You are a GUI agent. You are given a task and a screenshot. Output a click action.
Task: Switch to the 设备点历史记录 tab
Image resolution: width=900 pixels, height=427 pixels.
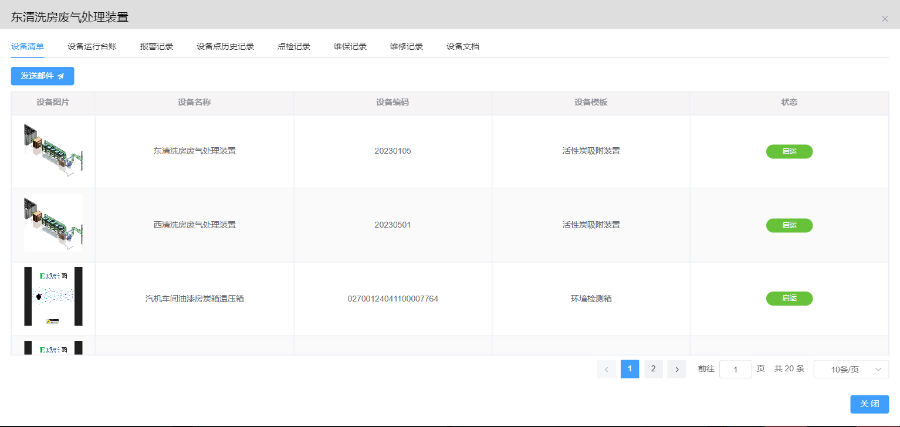pos(225,46)
